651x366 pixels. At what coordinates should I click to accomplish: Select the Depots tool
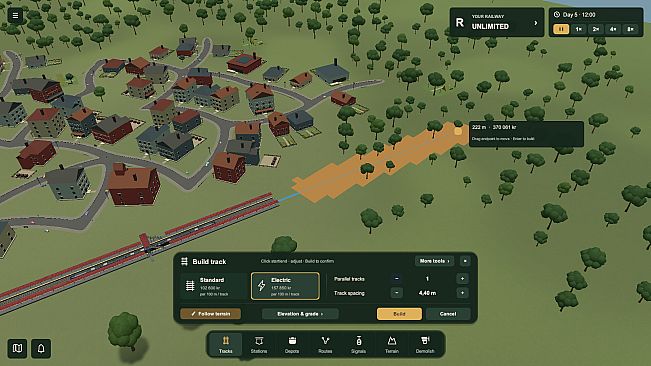(x=292, y=344)
